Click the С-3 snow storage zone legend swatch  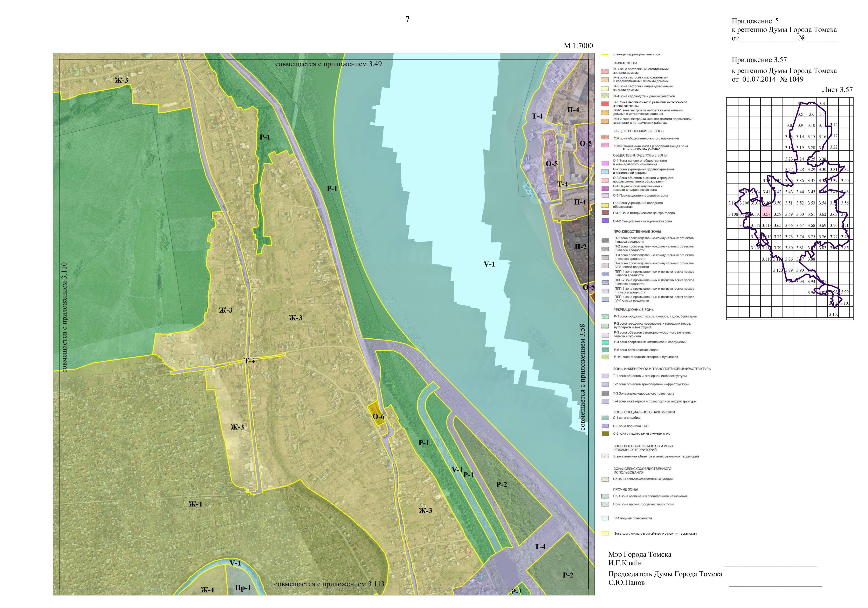(x=605, y=434)
